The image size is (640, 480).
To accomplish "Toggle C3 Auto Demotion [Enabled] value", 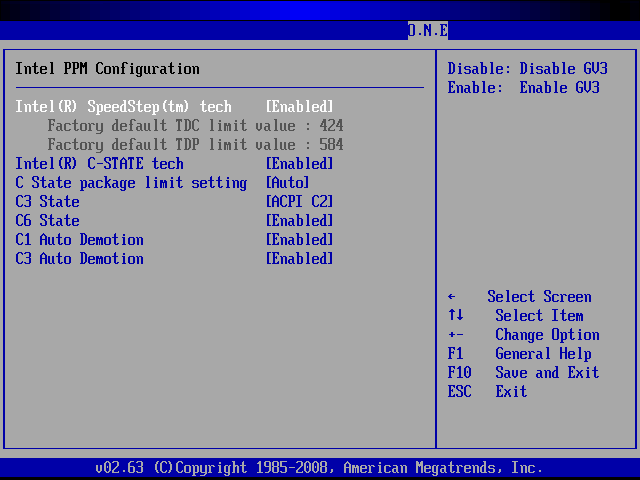I will (300, 259).
